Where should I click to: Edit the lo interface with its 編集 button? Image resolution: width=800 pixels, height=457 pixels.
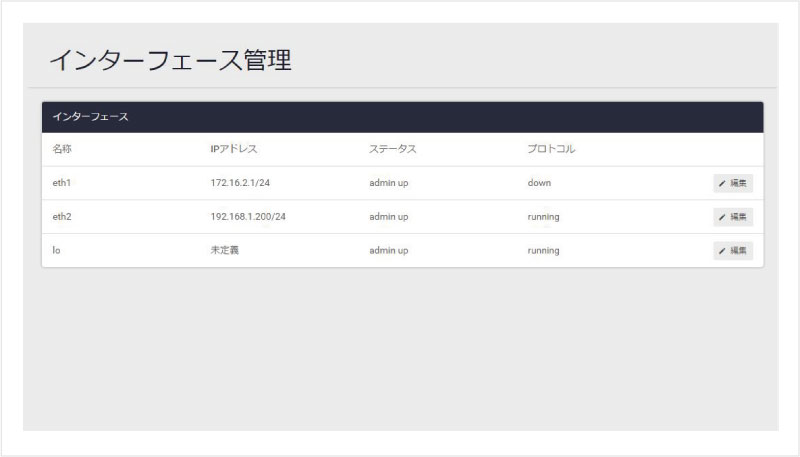[x=733, y=250]
